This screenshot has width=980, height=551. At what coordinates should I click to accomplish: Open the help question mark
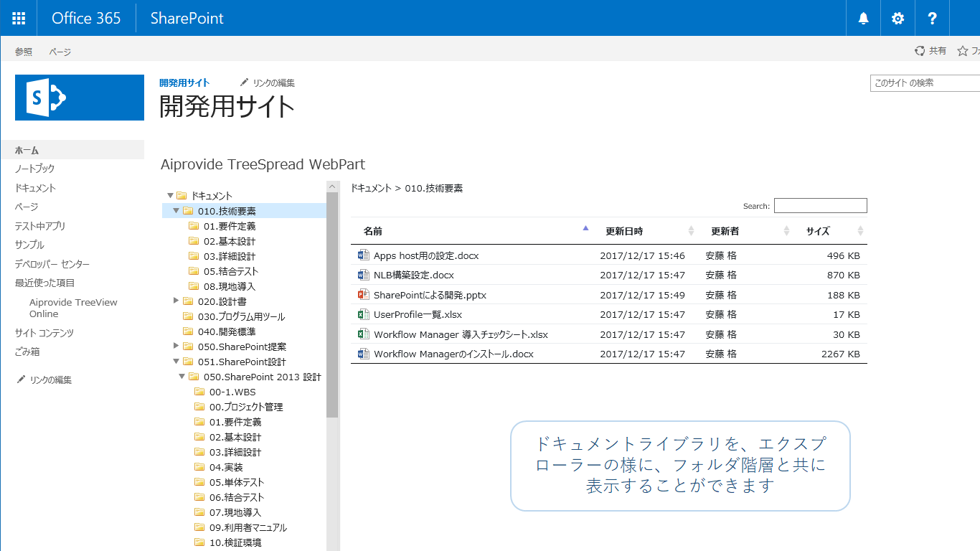coord(932,19)
